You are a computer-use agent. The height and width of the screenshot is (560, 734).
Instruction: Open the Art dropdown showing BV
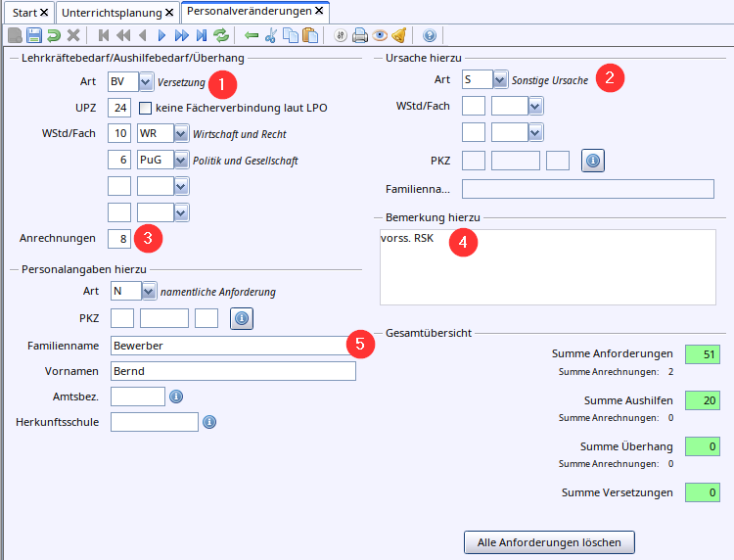[146, 82]
